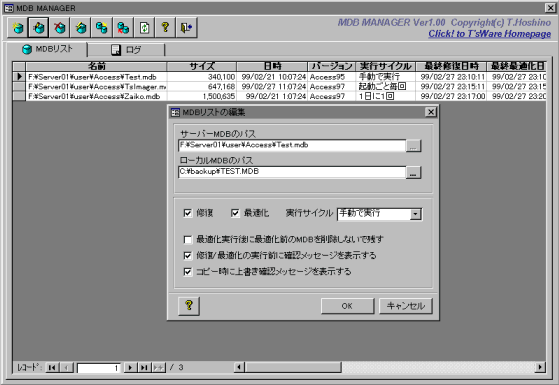
Task: Click the horizontal scrollbar thumb in MDB list
Action: click(292, 367)
